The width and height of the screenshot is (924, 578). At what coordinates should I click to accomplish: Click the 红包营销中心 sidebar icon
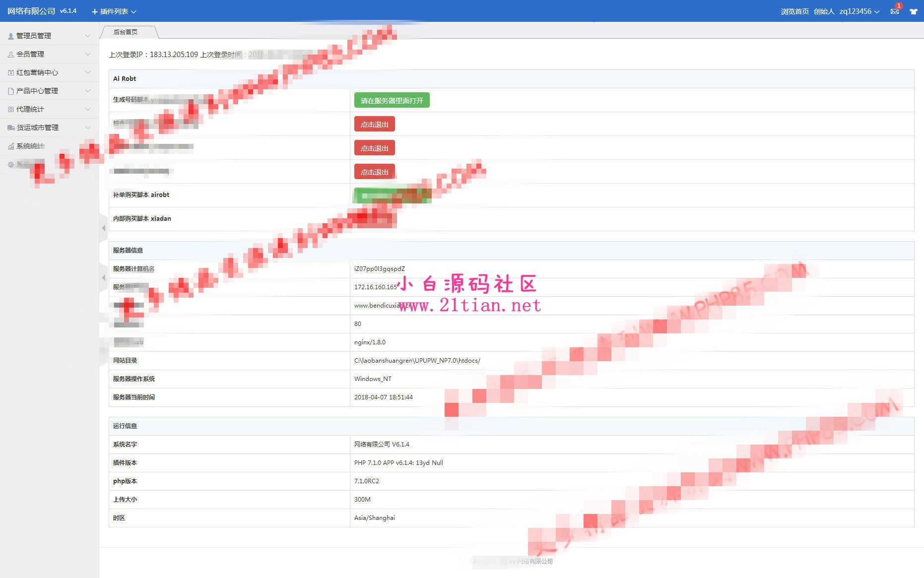click(11, 73)
